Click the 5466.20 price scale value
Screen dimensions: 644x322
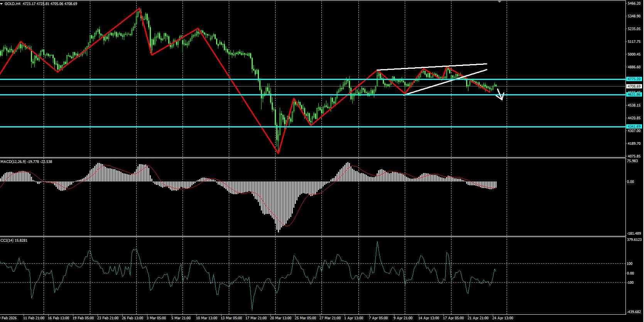click(x=634, y=3)
